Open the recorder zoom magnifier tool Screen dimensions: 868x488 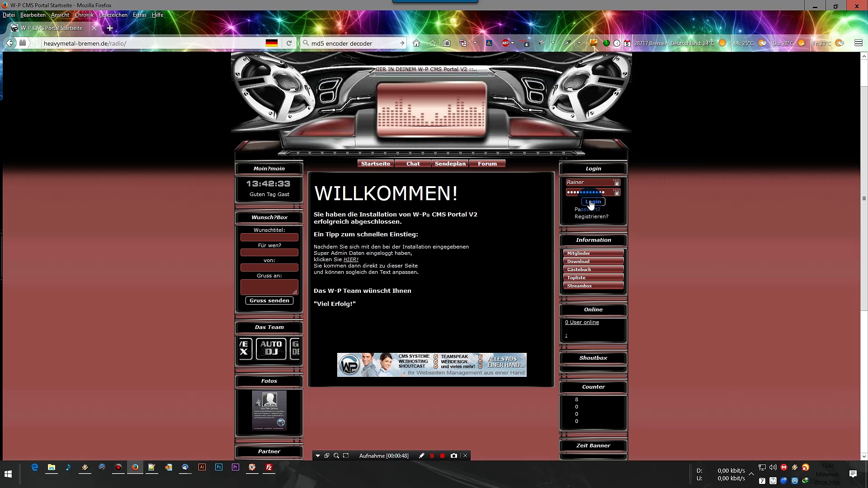click(x=336, y=455)
